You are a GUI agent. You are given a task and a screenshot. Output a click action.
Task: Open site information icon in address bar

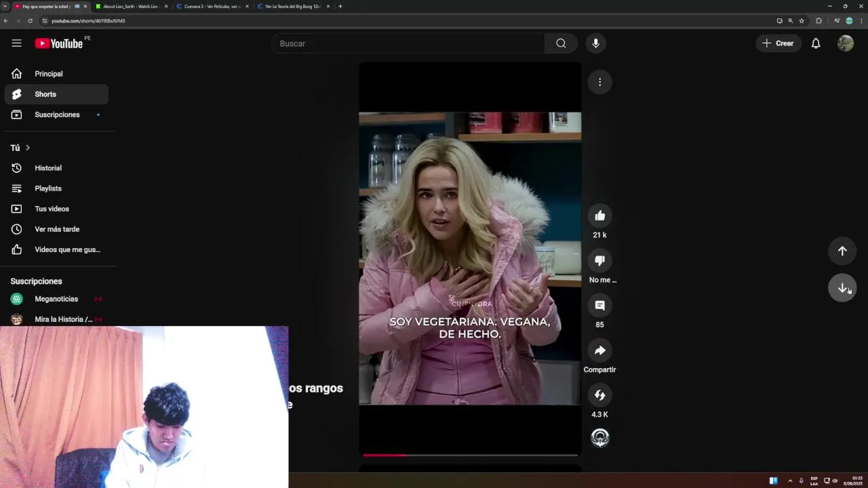click(x=45, y=21)
